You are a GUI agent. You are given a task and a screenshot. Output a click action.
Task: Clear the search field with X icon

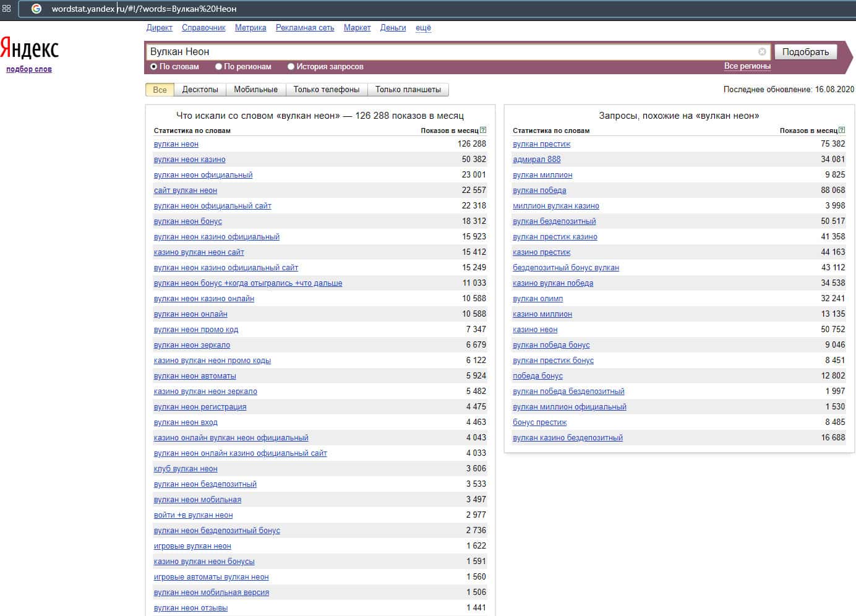(x=762, y=52)
